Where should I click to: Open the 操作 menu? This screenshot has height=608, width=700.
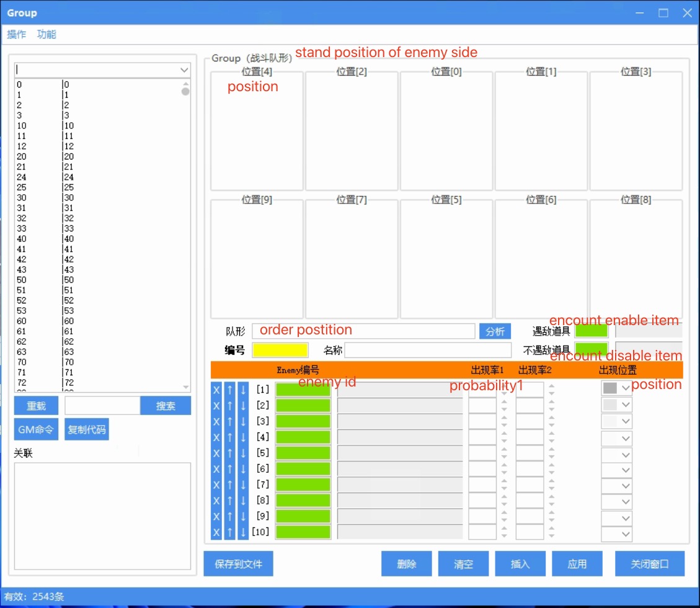[17, 34]
